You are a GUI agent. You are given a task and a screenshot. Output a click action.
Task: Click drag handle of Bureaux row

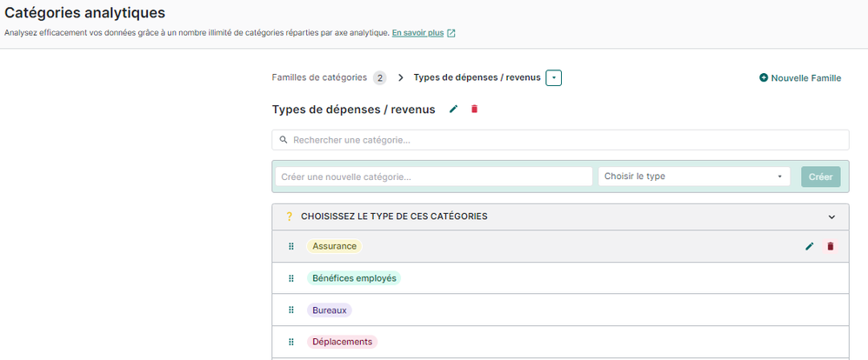point(291,310)
